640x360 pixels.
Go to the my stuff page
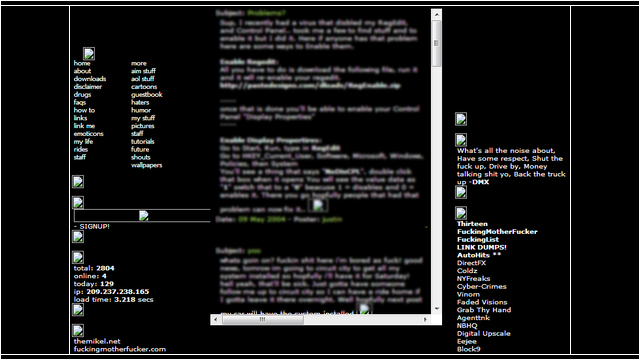pos(143,118)
